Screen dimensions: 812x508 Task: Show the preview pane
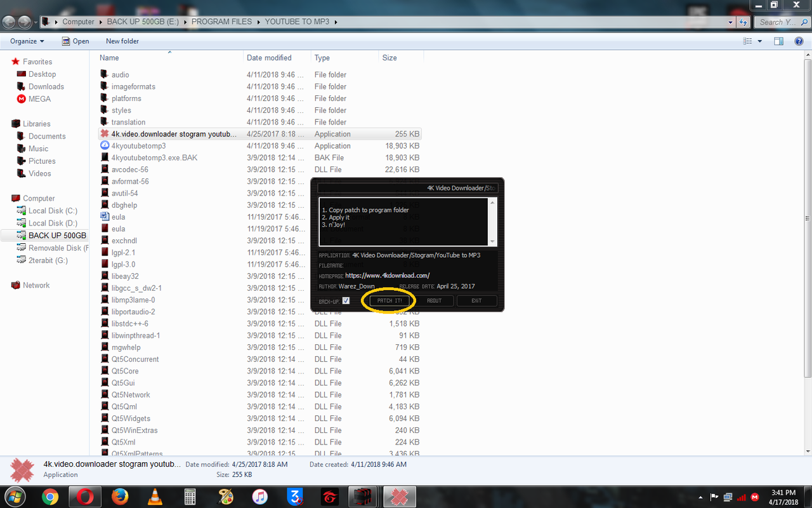[x=779, y=41]
